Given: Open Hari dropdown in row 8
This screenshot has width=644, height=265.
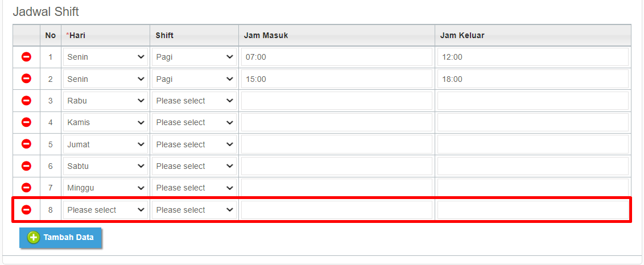Looking at the screenshot, I should (106, 210).
